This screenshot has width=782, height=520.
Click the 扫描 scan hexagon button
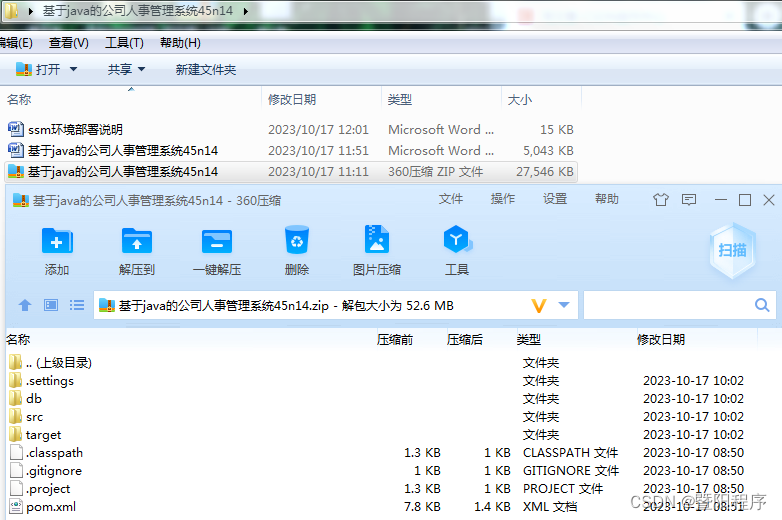732,250
